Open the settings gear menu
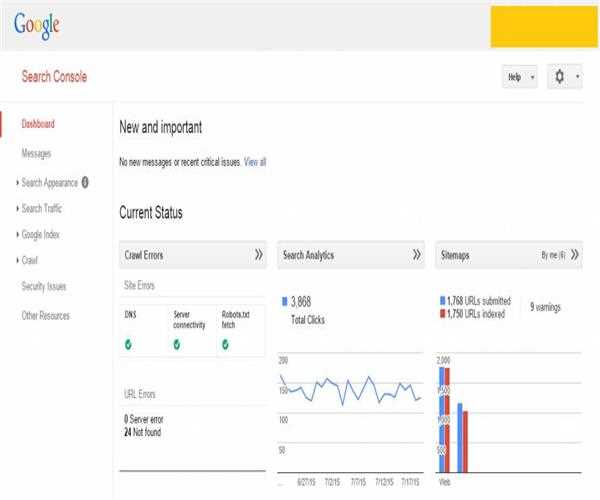 tap(564, 77)
